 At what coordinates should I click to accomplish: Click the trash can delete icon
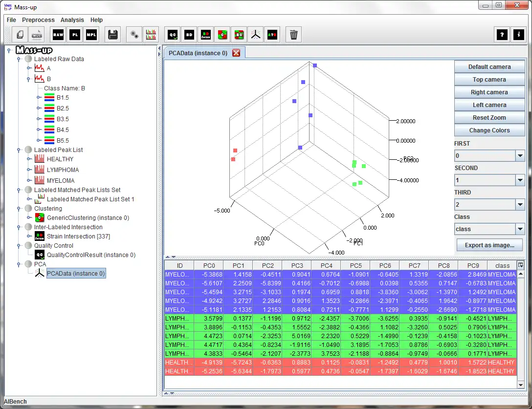point(294,35)
